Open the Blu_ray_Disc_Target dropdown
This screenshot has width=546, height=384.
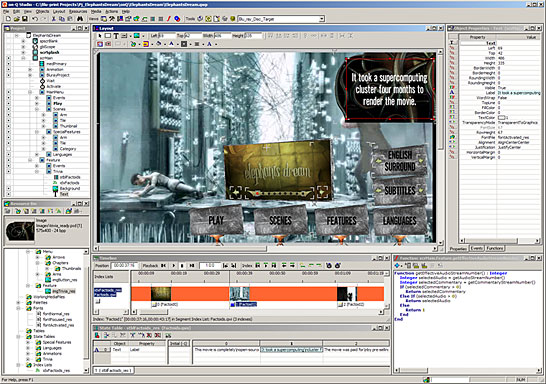click(321, 19)
